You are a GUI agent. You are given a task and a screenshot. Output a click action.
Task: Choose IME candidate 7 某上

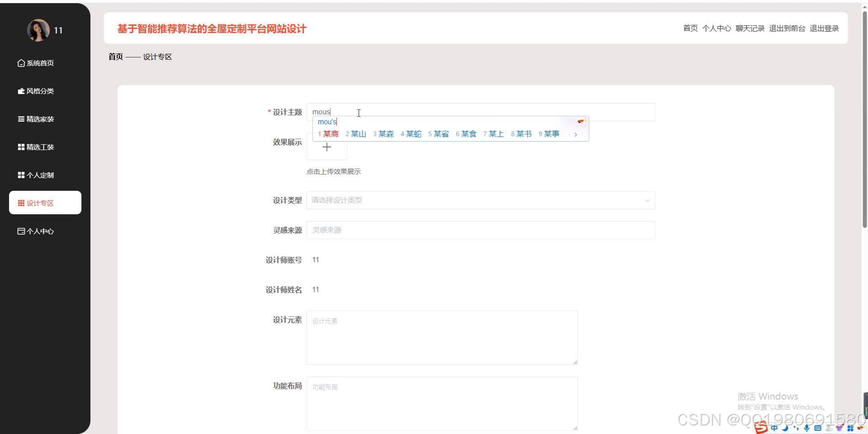(494, 134)
